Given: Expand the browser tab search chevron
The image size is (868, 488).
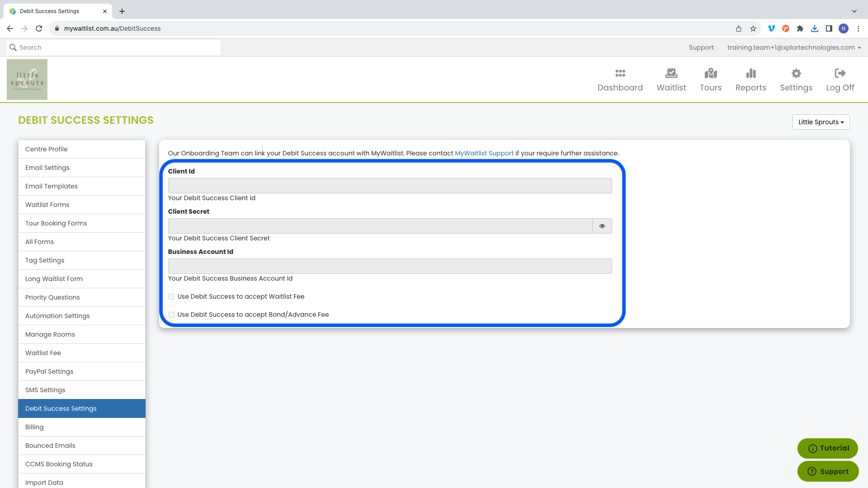Looking at the screenshot, I should (x=854, y=11).
